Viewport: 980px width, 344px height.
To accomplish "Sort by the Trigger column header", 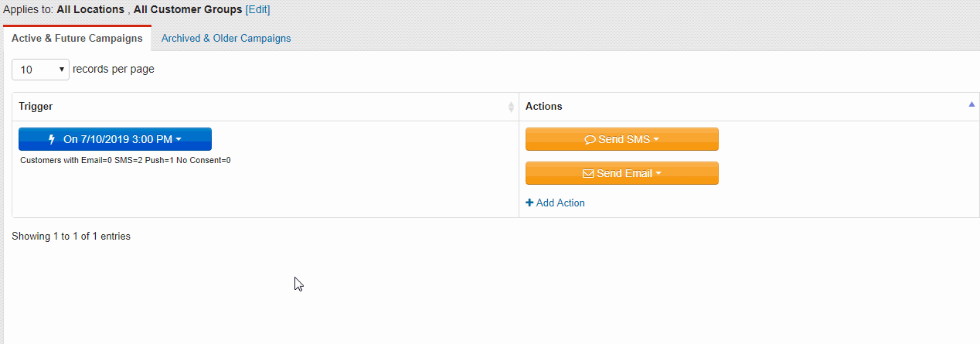I will point(36,107).
